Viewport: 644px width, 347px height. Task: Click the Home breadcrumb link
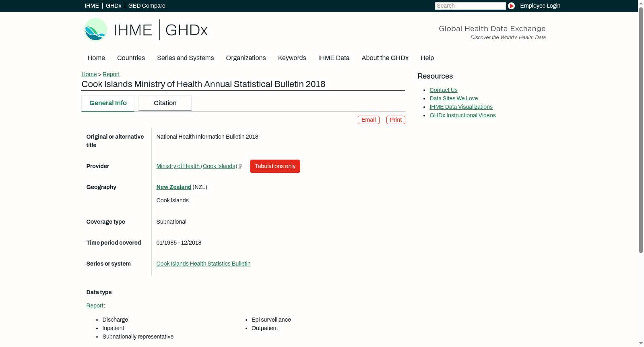pos(89,74)
